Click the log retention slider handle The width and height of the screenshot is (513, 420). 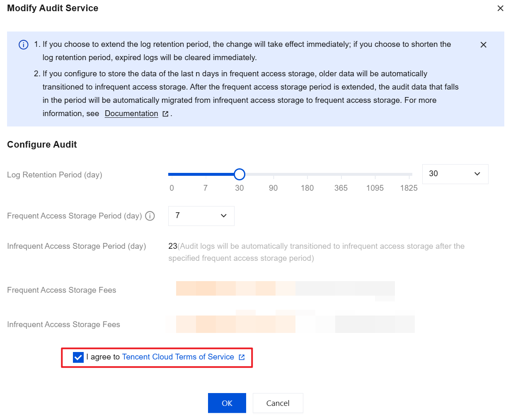pyautogui.click(x=240, y=175)
